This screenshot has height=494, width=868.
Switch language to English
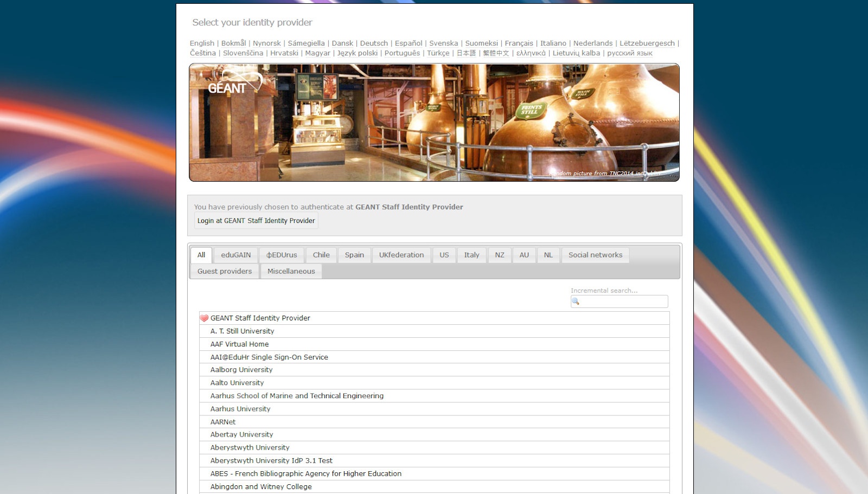click(202, 43)
